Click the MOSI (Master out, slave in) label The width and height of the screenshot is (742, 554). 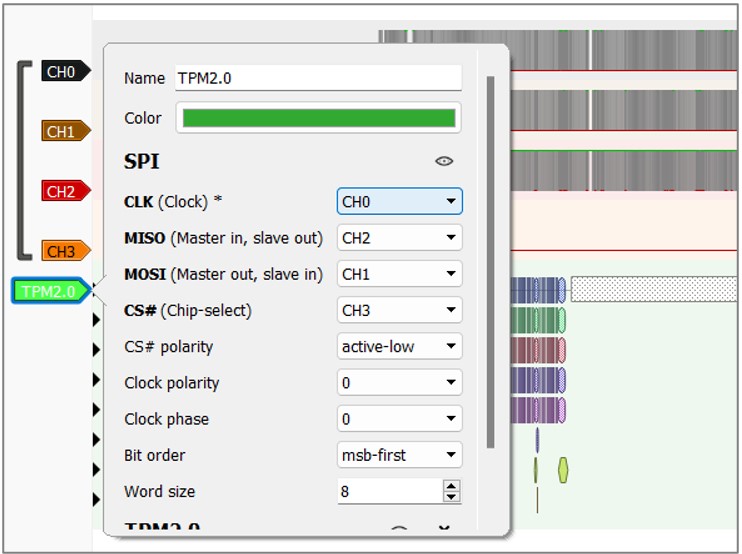pos(223,274)
